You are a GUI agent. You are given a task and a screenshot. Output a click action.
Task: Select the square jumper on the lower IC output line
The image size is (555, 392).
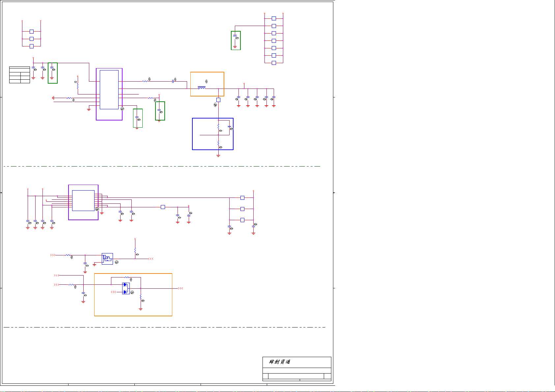(163, 207)
